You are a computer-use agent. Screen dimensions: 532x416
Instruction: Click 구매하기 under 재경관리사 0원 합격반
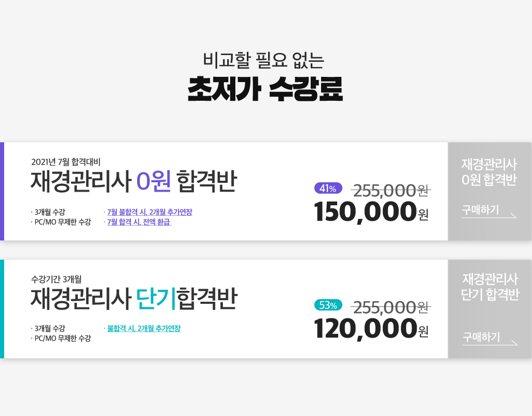click(x=481, y=210)
